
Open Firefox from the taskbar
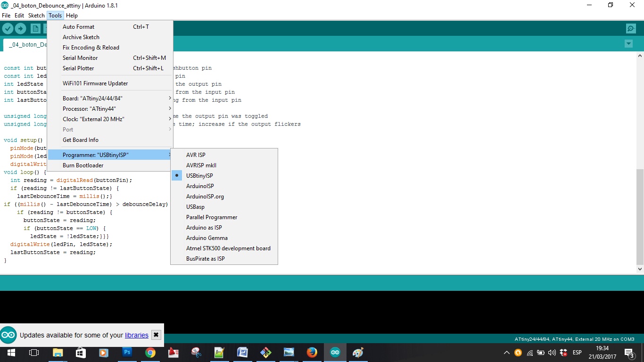[312, 353]
